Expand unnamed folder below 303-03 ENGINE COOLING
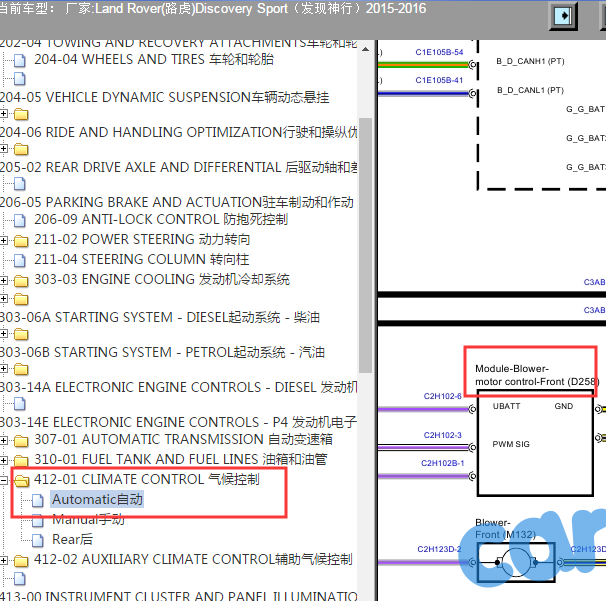This screenshot has width=606, height=601. [x=3, y=298]
